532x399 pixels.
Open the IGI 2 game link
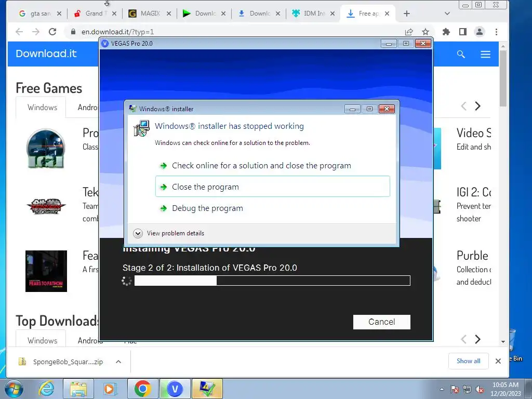[474, 192]
